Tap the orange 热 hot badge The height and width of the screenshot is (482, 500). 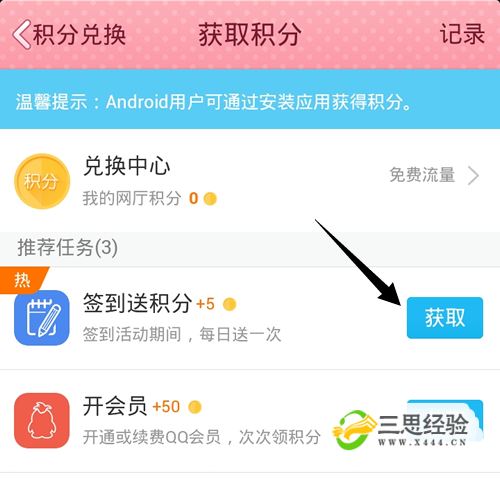click(23, 280)
